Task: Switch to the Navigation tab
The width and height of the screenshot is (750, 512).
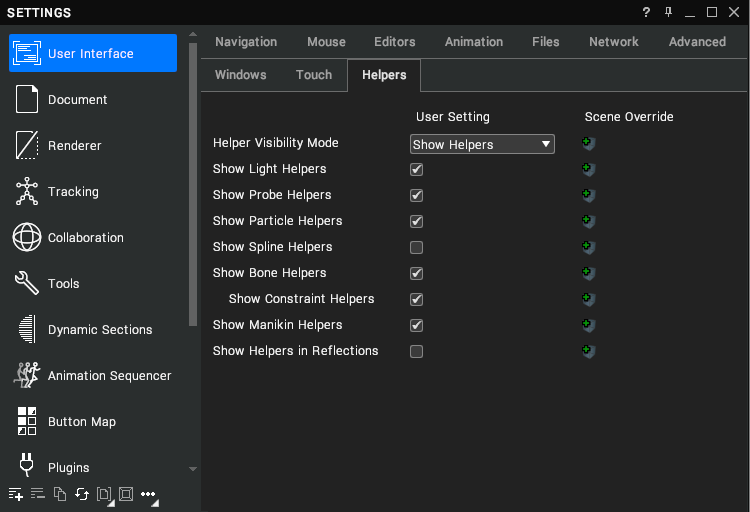Action: 246,42
